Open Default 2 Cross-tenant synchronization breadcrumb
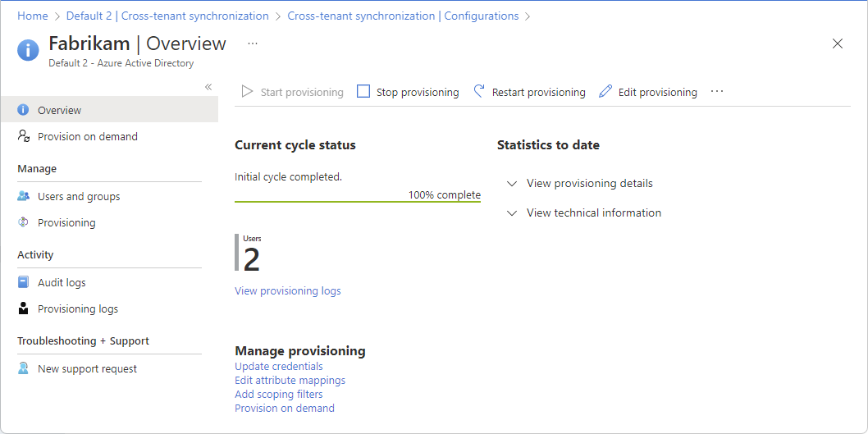This screenshot has width=868, height=434. (x=167, y=16)
